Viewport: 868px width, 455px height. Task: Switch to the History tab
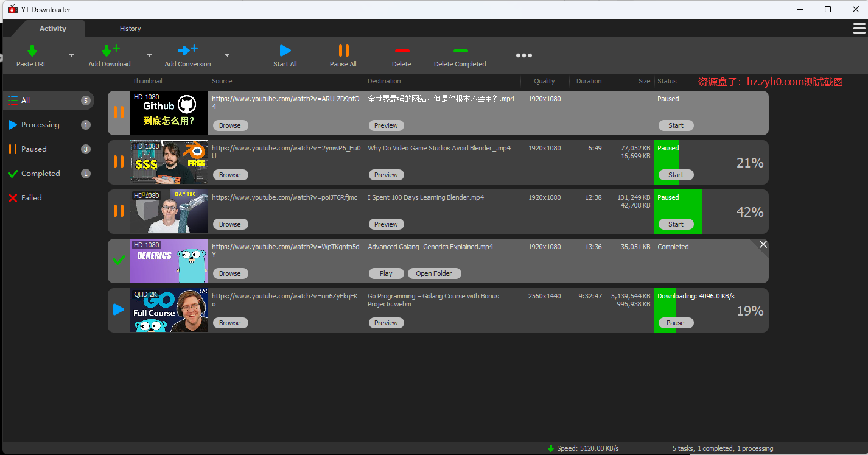point(130,29)
